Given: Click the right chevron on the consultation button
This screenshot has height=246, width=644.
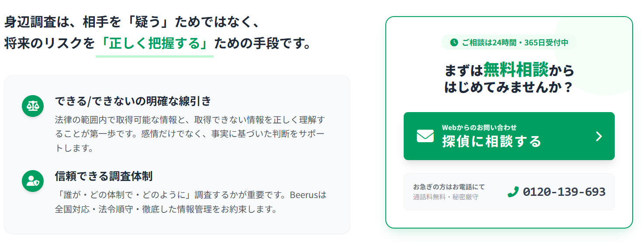Looking at the screenshot, I should 599,137.
